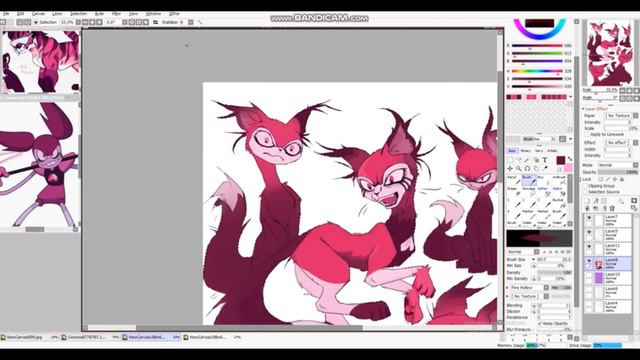This screenshot has width=640, height=360.
Task: Open the Canvas menu
Action: click(38, 14)
